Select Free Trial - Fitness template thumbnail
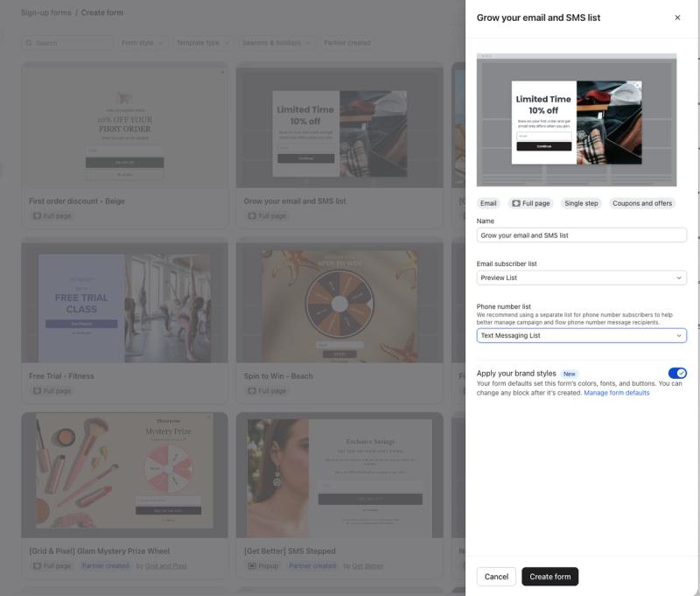Viewport: 700px width, 596px height. tap(124, 300)
